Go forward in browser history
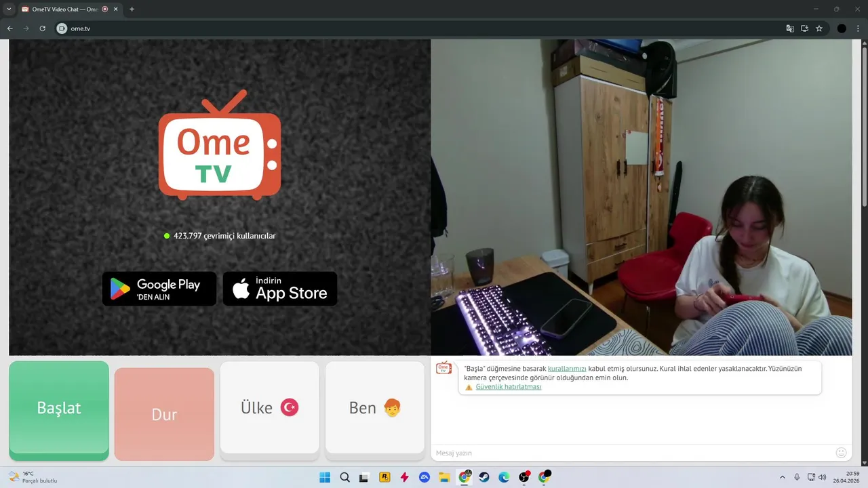Viewport: 868px width, 488px height. (26, 28)
